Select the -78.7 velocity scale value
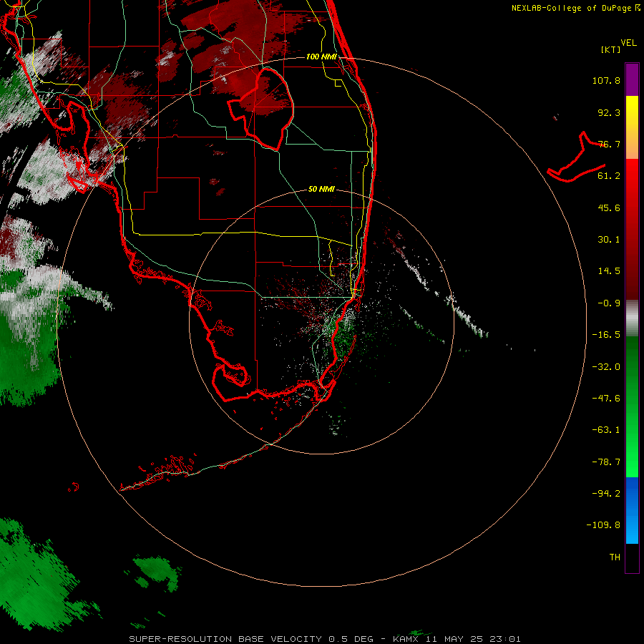This screenshot has width=644, height=644. [606, 462]
